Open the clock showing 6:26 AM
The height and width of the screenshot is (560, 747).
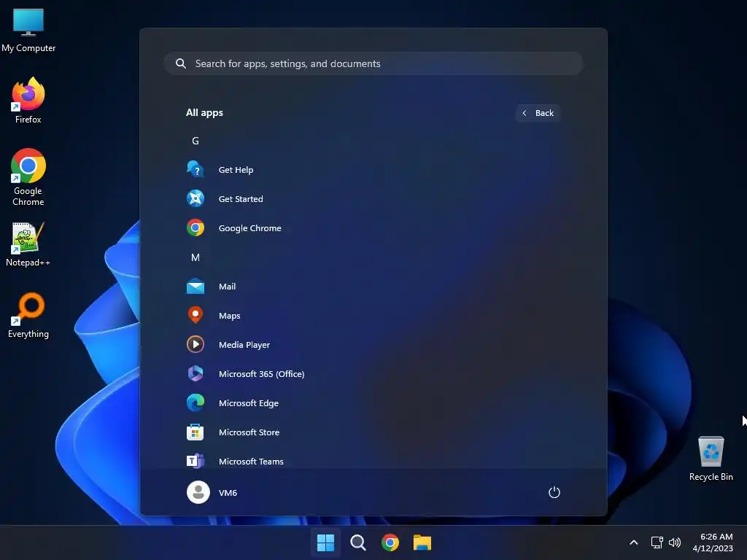tap(713, 542)
